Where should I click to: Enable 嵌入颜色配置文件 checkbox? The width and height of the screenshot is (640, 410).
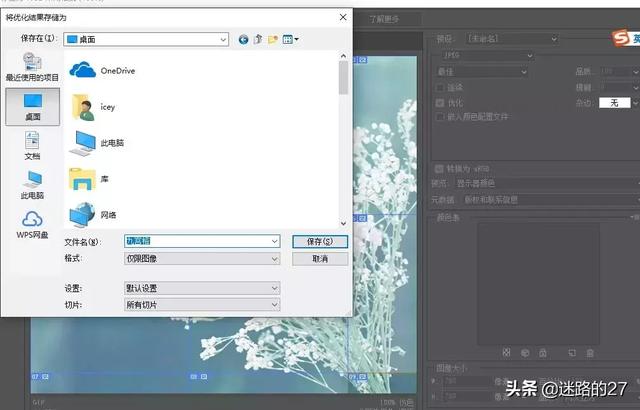[440, 116]
